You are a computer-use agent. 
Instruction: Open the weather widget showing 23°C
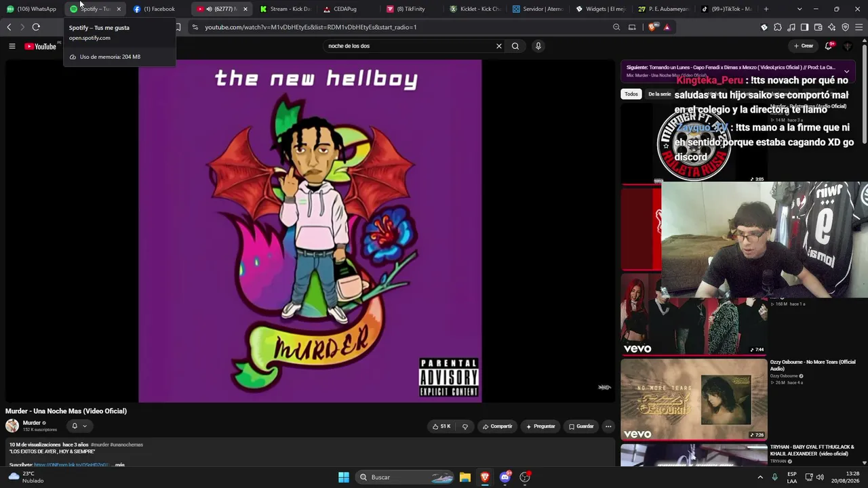(26, 477)
